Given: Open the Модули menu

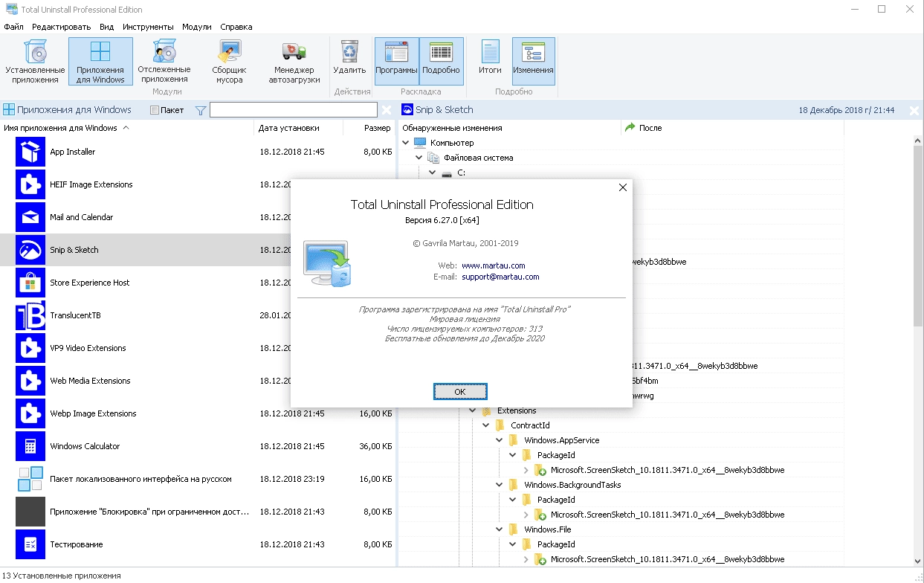Looking at the screenshot, I should pos(197,27).
